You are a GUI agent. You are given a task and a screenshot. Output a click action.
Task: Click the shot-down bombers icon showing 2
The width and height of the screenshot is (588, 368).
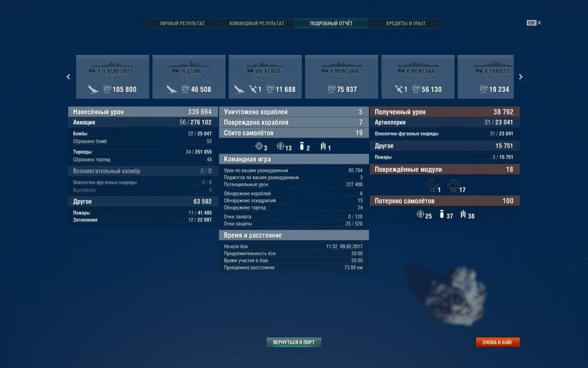pos(302,146)
